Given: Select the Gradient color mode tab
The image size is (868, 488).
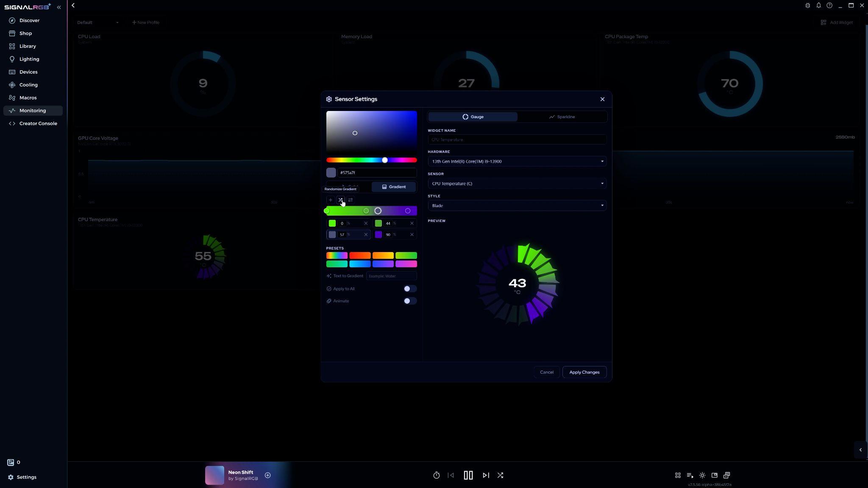Looking at the screenshot, I should click(x=394, y=187).
